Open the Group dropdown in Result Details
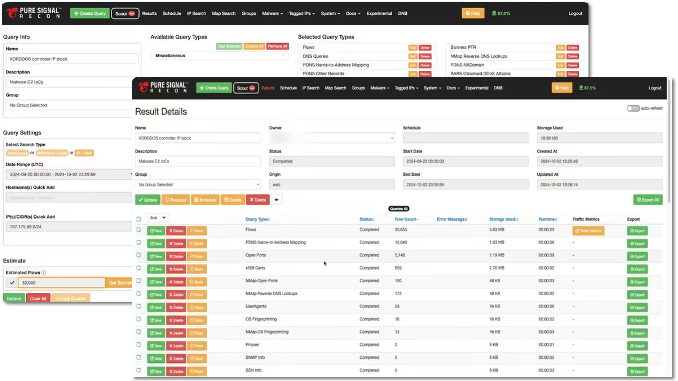Viewport: 678px width, 381px height. tap(198, 185)
